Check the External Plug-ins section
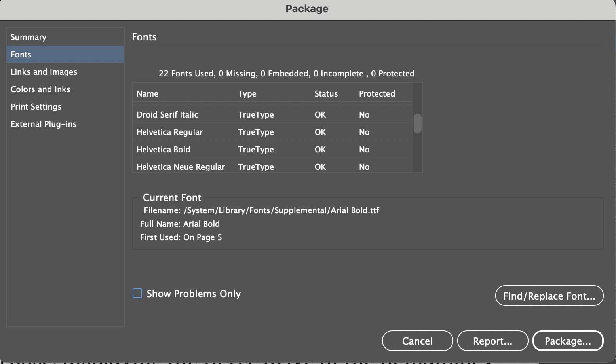 [x=44, y=124]
